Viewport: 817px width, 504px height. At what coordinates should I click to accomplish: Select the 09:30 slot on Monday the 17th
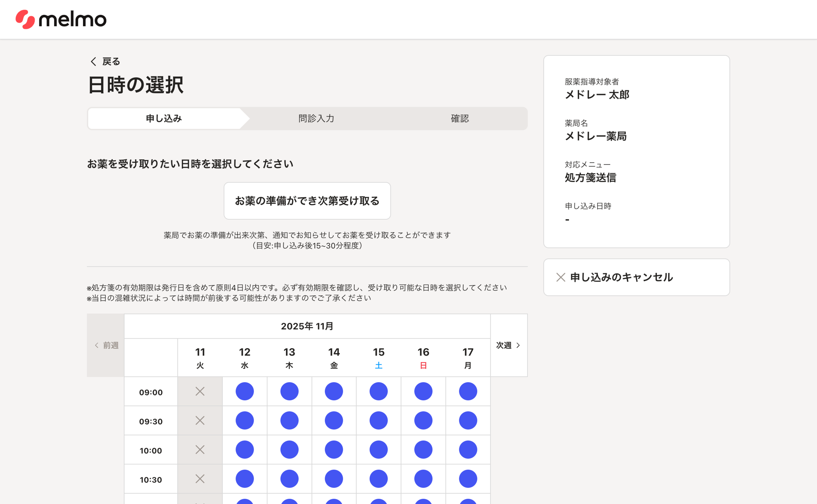[x=468, y=420]
